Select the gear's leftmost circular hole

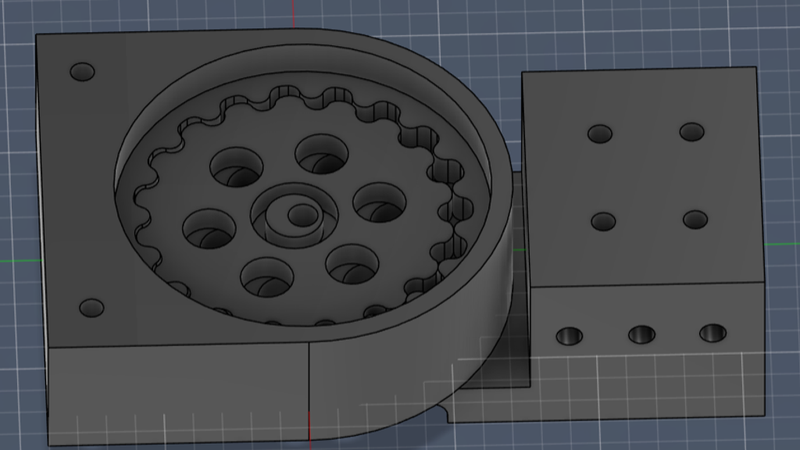[208, 229]
